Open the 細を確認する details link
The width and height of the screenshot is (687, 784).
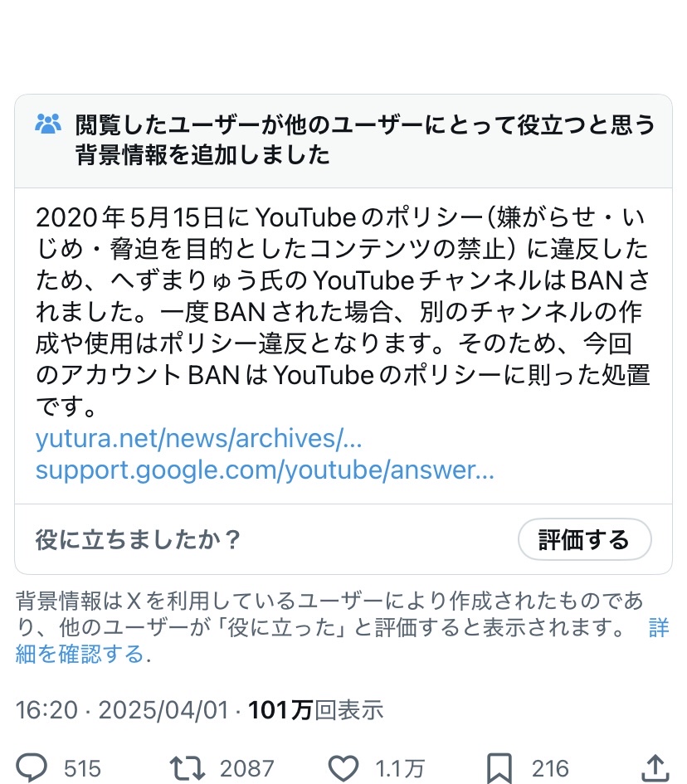(x=83, y=654)
